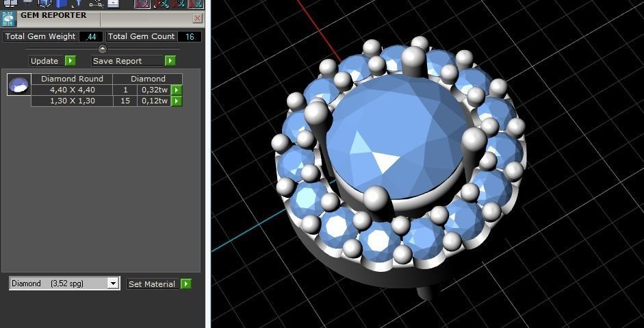Click the green arrow beside Save Report
644x328 pixels.
tap(170, 61)
